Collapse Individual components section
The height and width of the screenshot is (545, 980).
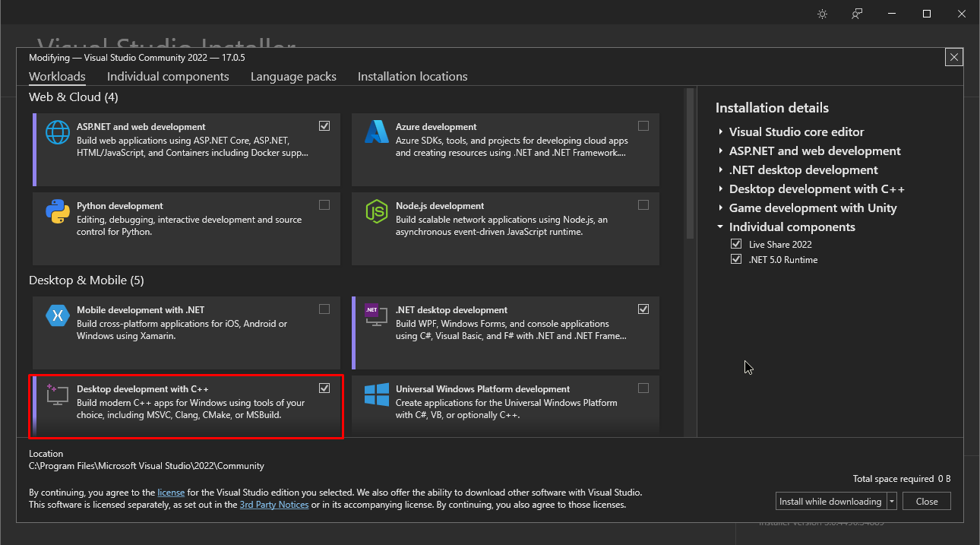[x=720, y=227]
